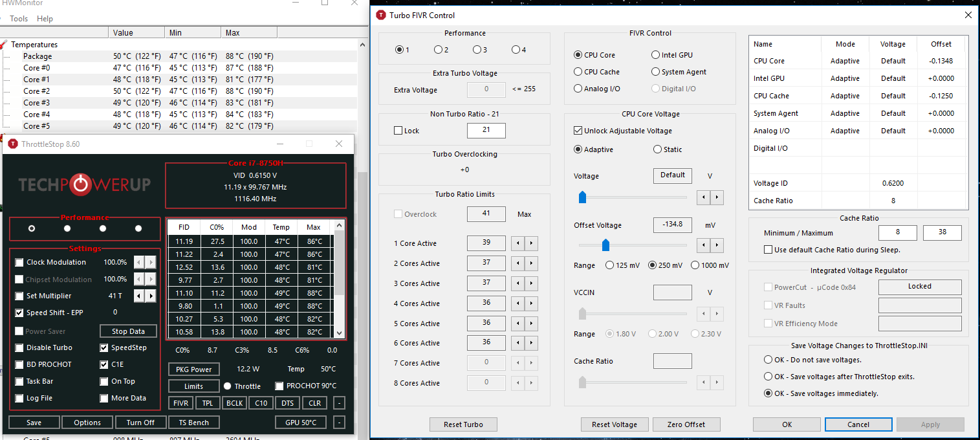Select CPU Cache row in voltage table
The image size is (980, 440).
(x=858, y=96)
